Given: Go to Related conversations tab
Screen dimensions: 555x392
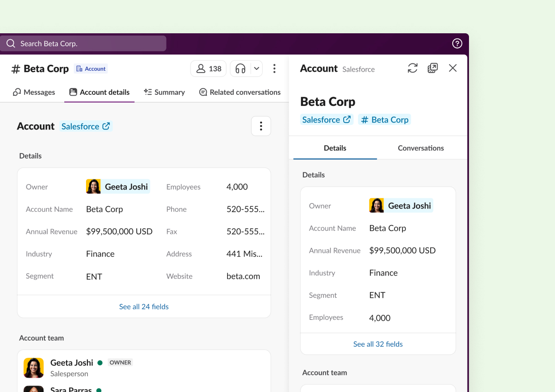Looking at the screenshot, I should pyautogui.click(x=240, y=92).
